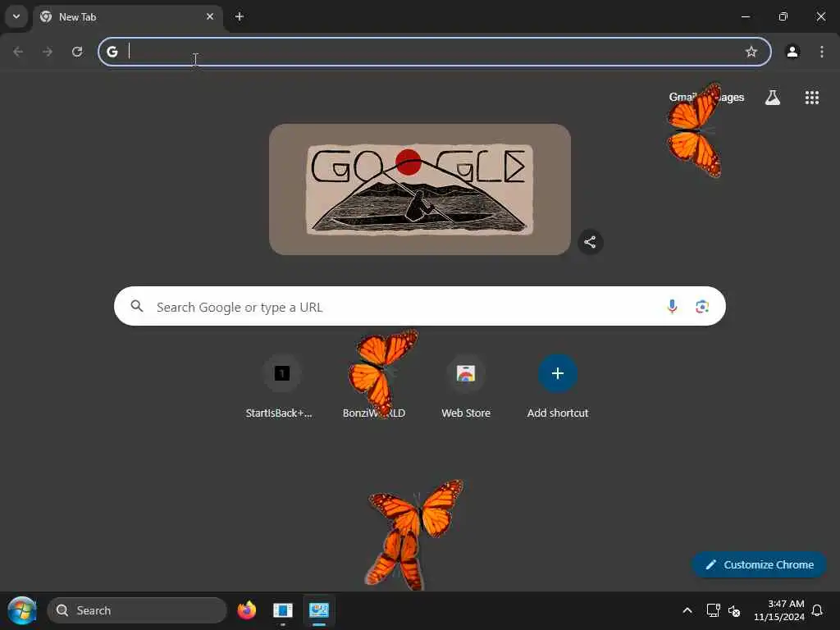Image resolution: width=840 pixels, height=630 pixels.
Task: Open the muted volume tray icon
Action: [x=734, y=610]
